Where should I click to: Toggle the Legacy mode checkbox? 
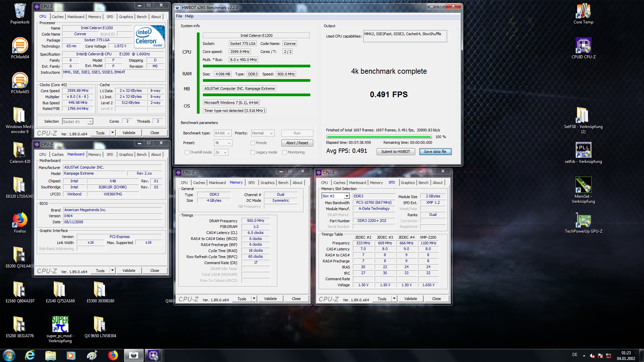[x=253, y=152]
